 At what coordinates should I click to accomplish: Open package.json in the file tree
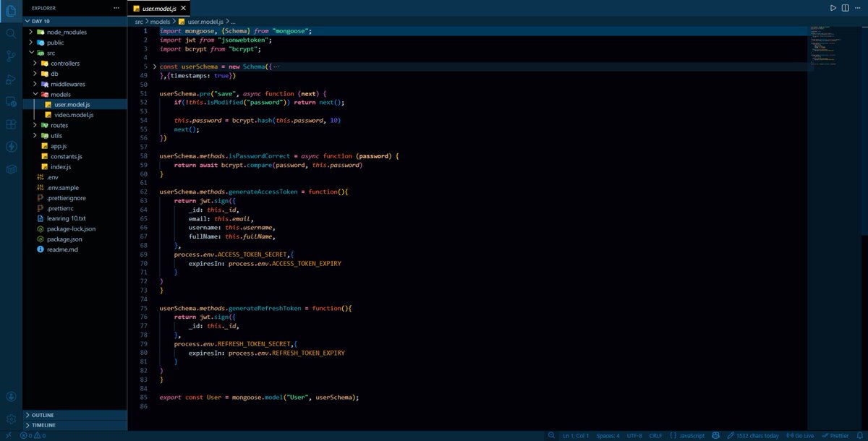coord(75,239)
